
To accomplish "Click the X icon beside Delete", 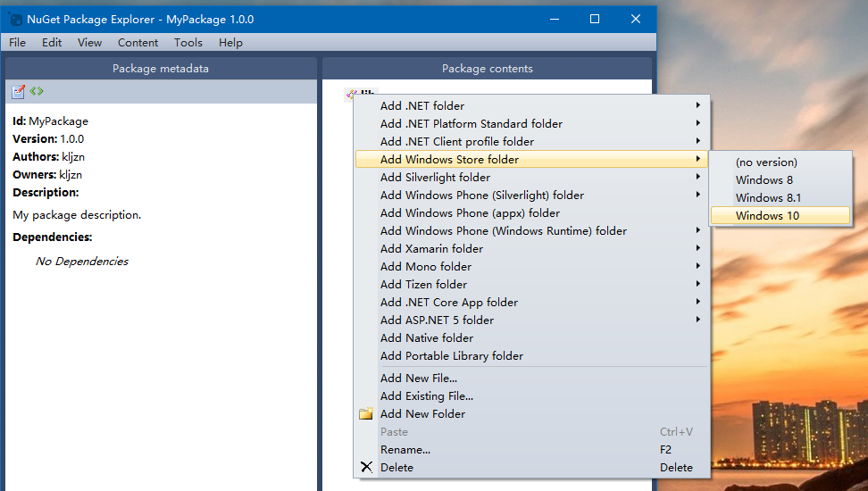I will 366,467.
